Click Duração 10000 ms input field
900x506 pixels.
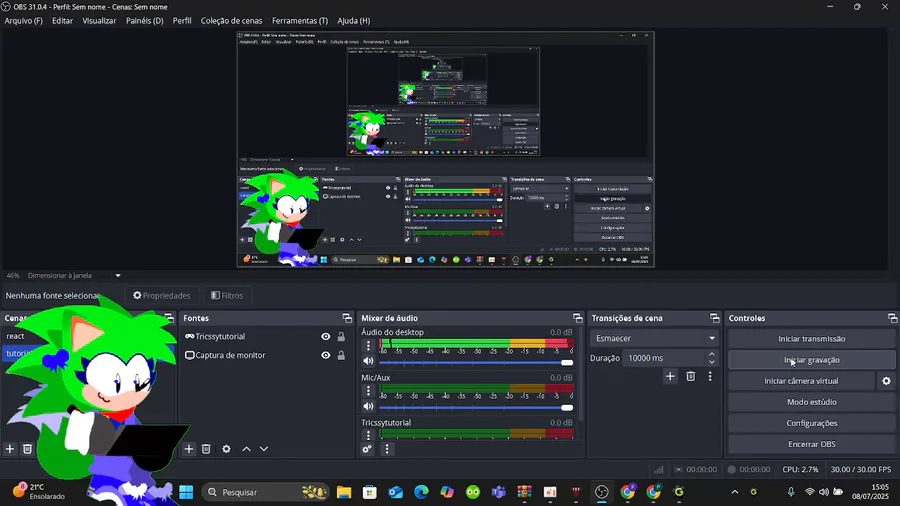click(x=665, y=358)
